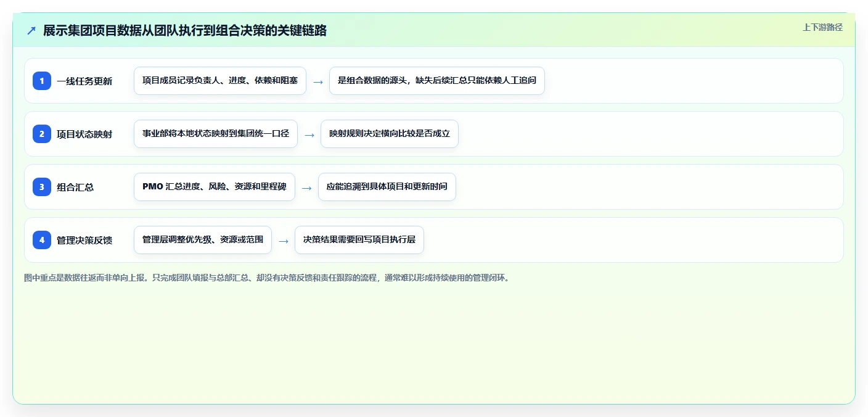Click the step 4 number badge
868x417 pixels.
click(42, 240)
